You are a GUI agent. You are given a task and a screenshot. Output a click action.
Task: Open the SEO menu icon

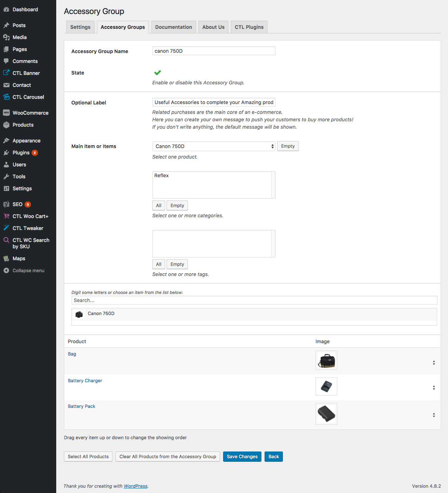pos(6,204)
